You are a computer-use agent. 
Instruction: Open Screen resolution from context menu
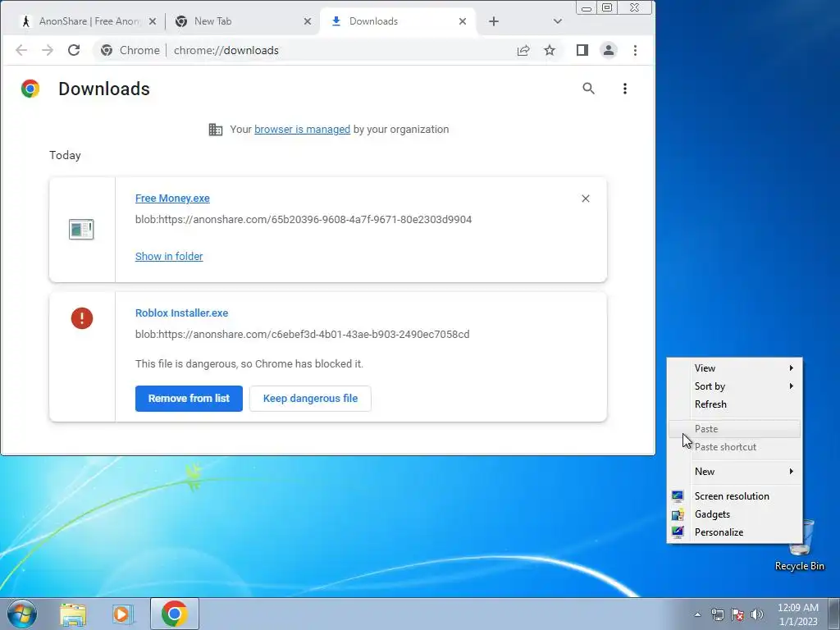click(x=734, y=496)
